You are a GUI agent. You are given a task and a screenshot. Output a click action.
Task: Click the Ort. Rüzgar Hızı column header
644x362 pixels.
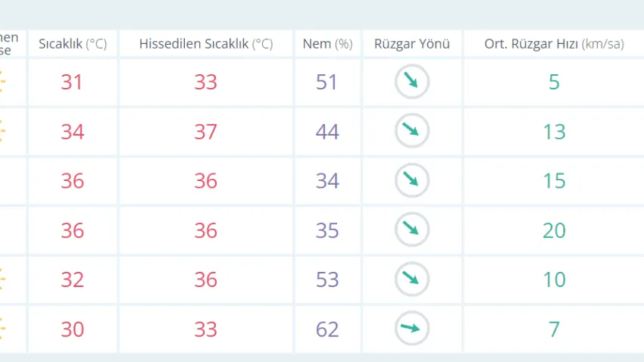coord(554,43)
